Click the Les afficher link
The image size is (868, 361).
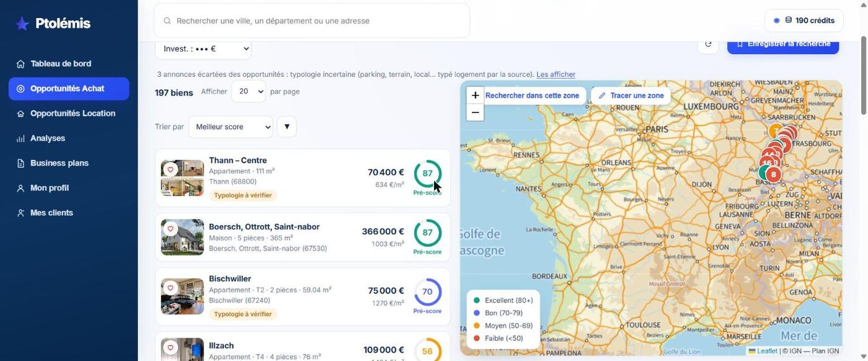click(x=556, y=74)
